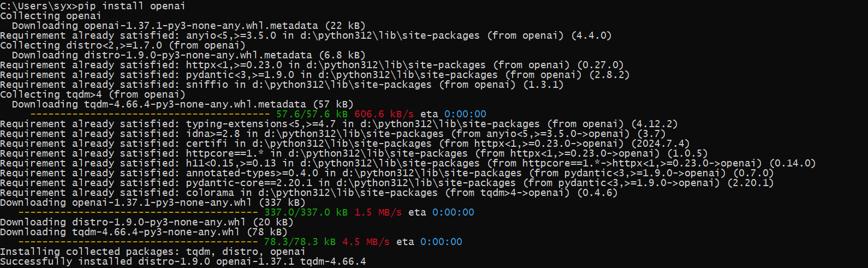Screen dimensions: 868x268
Task: Click the red '4.5 MB/s' speed text
Action: pos(366,242)
